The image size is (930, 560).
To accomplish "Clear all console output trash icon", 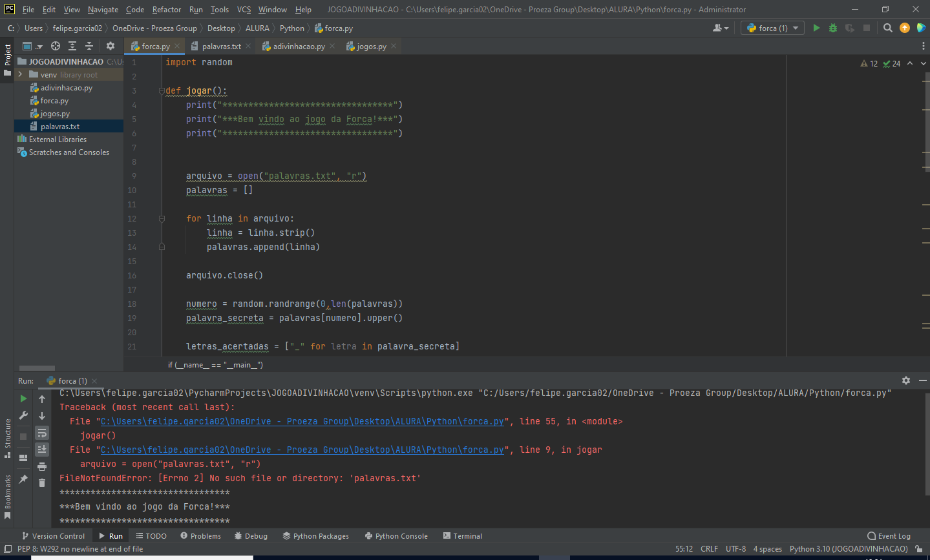I will 42,482.
